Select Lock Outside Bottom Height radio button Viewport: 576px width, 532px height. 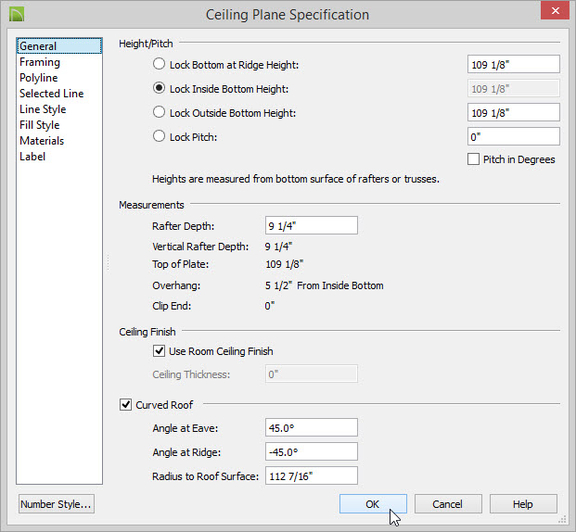click(159, 112)
